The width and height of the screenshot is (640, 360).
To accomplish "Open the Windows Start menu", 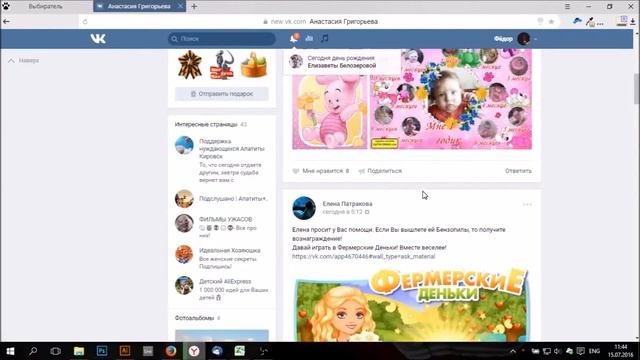I will pyautogui.click(x=10, y=351).
